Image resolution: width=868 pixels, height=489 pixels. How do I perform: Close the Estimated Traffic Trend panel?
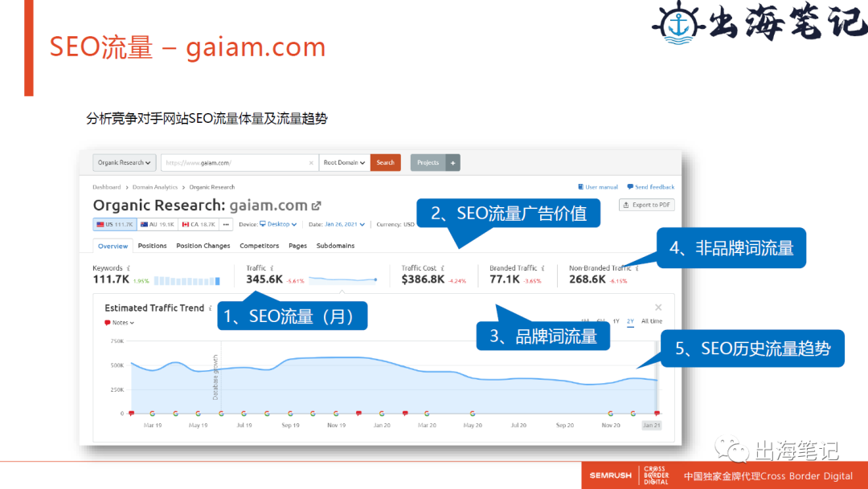tap(658, 308)
